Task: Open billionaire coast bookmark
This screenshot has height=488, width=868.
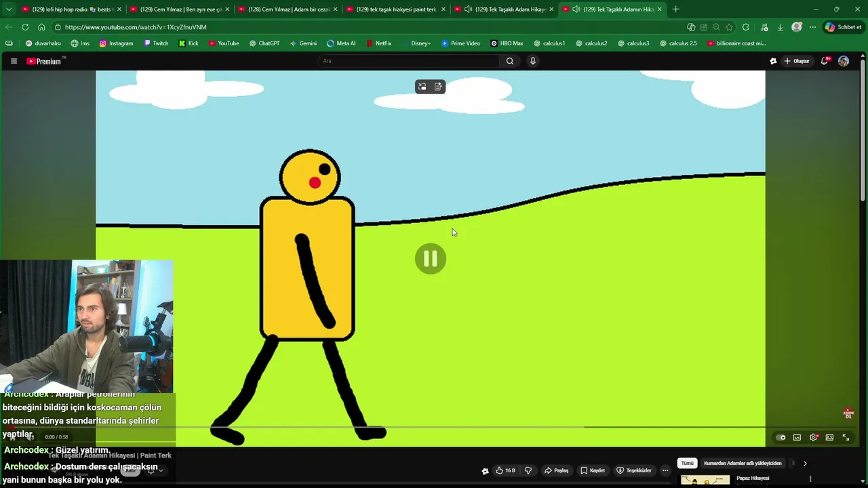Action: coord(736,43)
